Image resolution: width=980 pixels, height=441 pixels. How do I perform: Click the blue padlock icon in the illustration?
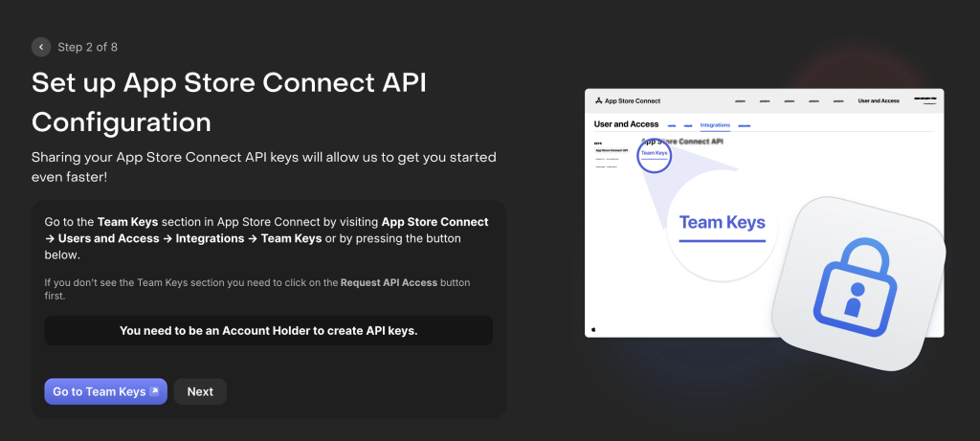click(x=855, y=289)
